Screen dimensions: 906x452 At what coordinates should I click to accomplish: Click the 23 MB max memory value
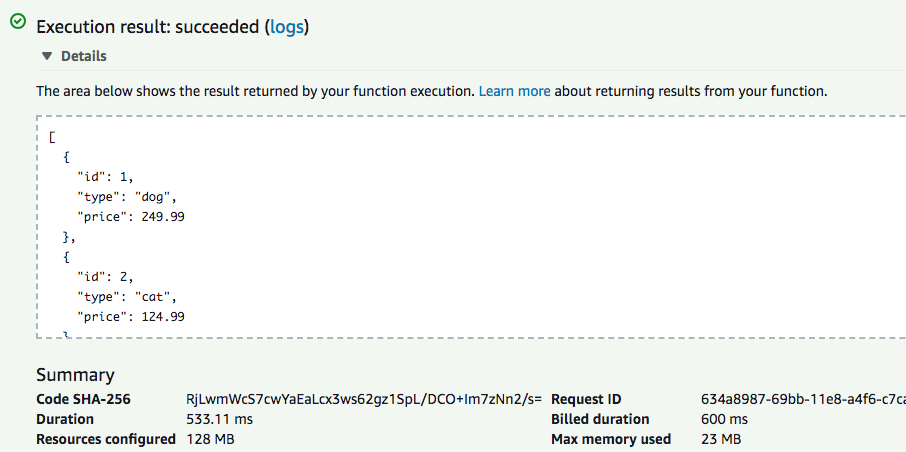721,439
